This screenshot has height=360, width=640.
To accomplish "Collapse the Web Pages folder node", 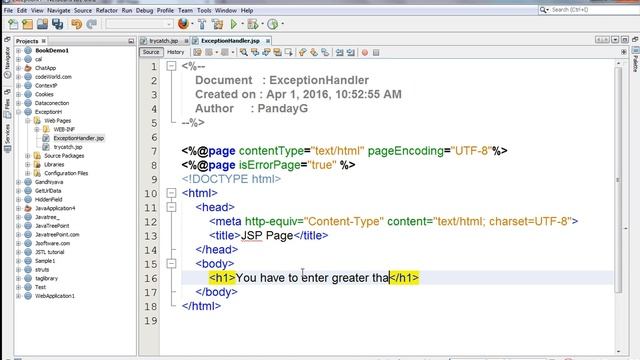I will tap(27, 121).
